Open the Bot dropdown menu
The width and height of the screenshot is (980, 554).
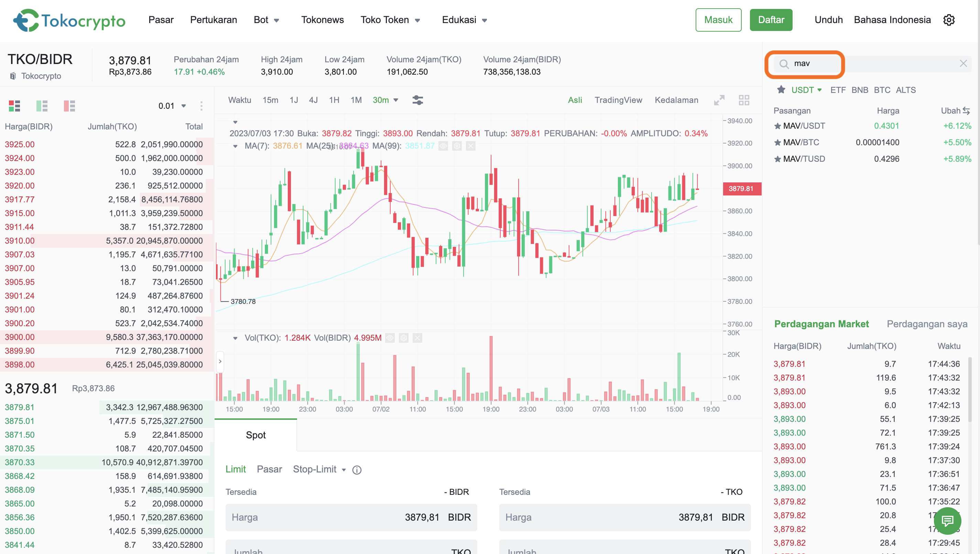267,20
